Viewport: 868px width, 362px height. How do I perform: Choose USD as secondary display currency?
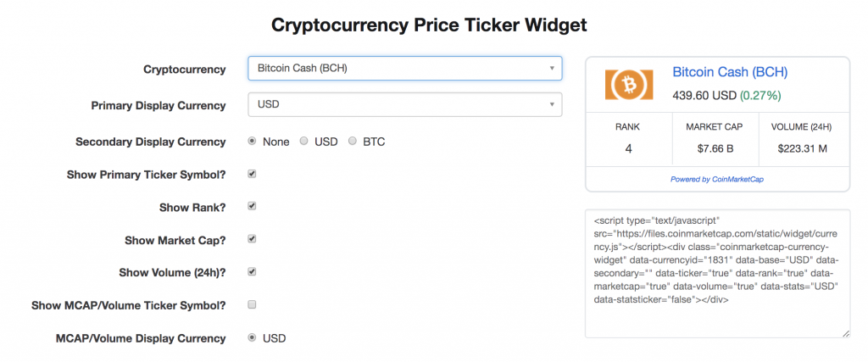[303, 142]
